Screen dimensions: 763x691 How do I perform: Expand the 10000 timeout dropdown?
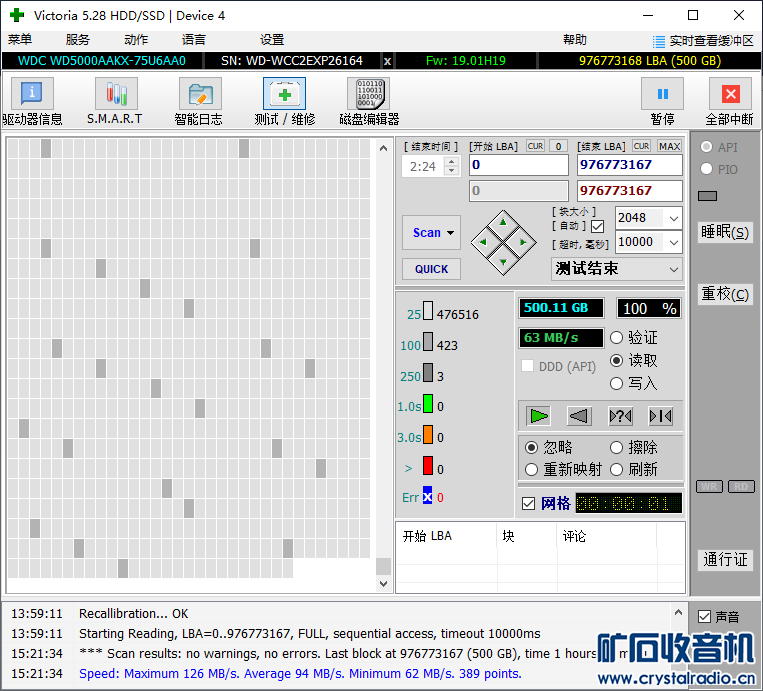(x=673, y=242)
